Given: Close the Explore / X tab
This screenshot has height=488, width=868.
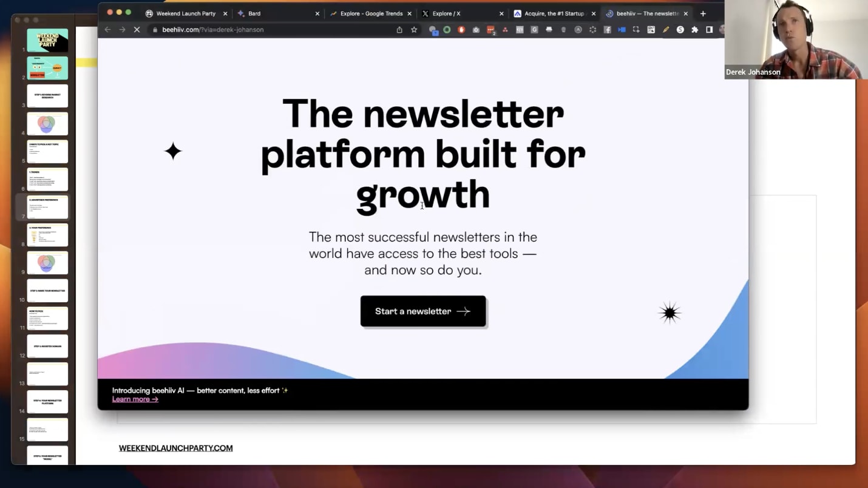Looking at the screenshot, I should click(x=501, y=13).
